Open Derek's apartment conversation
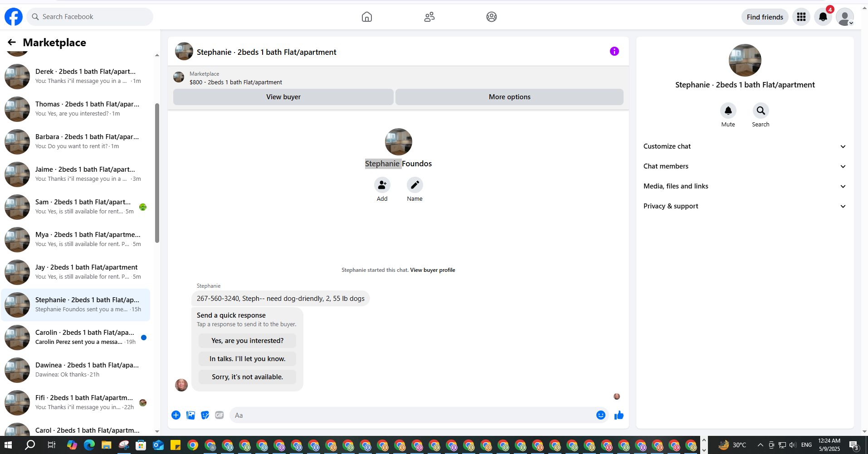 (76, 76)
